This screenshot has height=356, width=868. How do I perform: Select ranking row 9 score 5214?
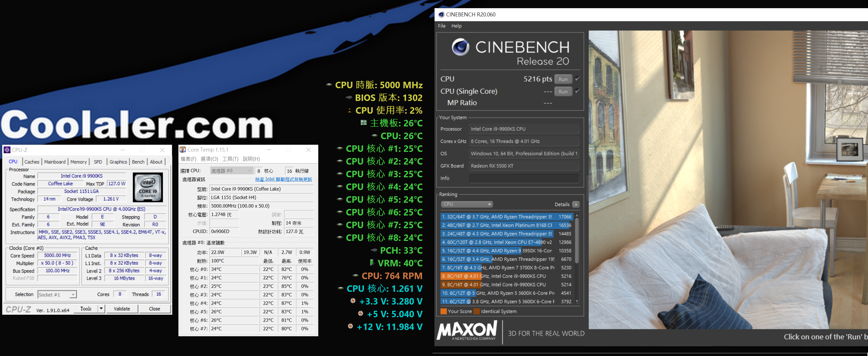coord(507,284)
